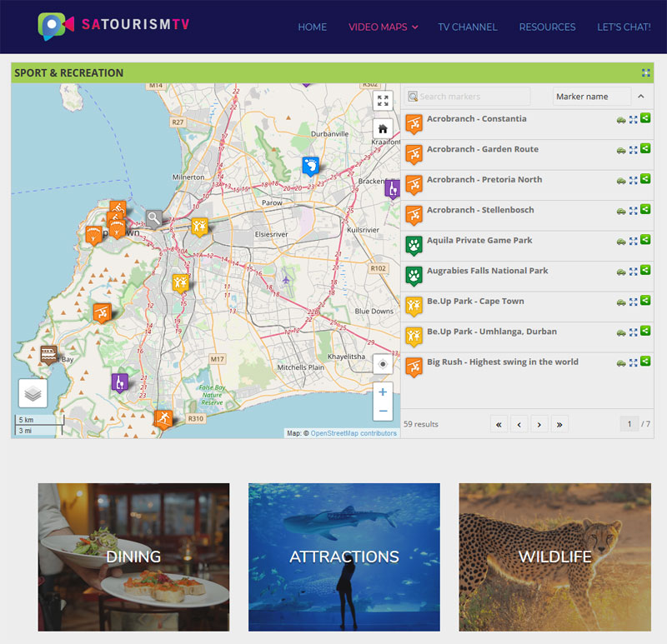This screenshot has height=644, width=667.
Task: Toggle sort order arrow beside Marker name
Action: click(641, 97)
